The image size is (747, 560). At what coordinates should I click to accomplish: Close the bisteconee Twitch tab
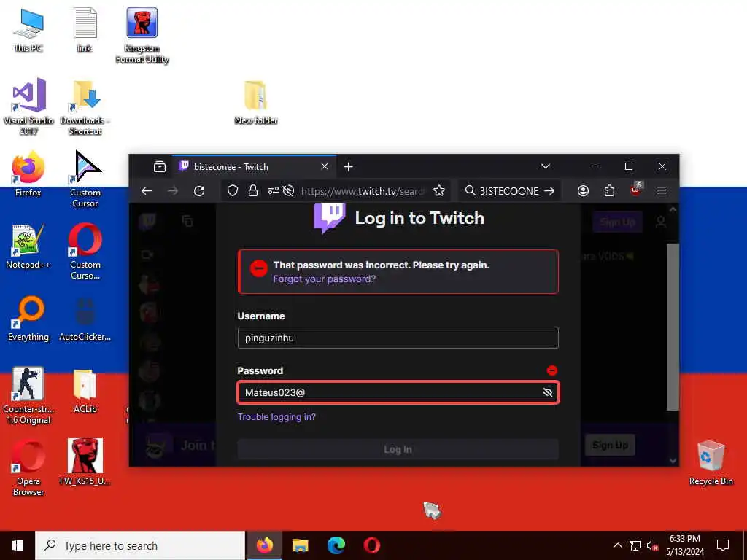tap(325, 167)
